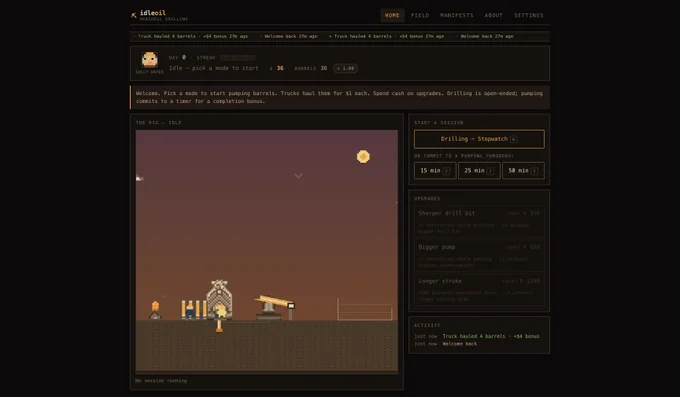Click the empty fenced corral at right
This screenshot has height=397, width=680.
365,309
